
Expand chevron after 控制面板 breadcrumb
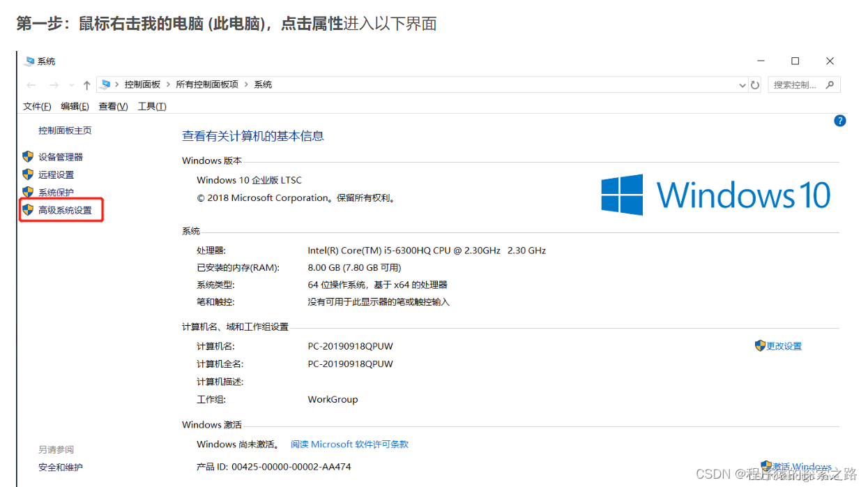[x=168, y=84]
